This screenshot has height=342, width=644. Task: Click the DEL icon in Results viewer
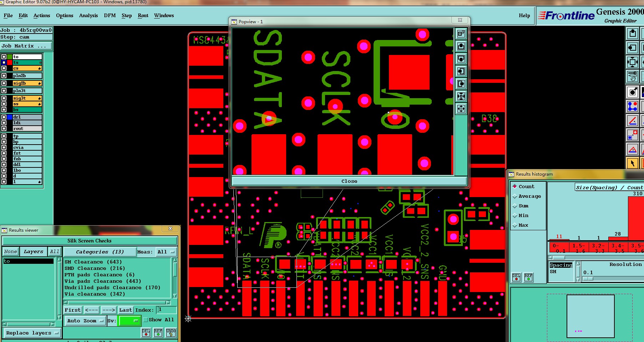(146, 333)
